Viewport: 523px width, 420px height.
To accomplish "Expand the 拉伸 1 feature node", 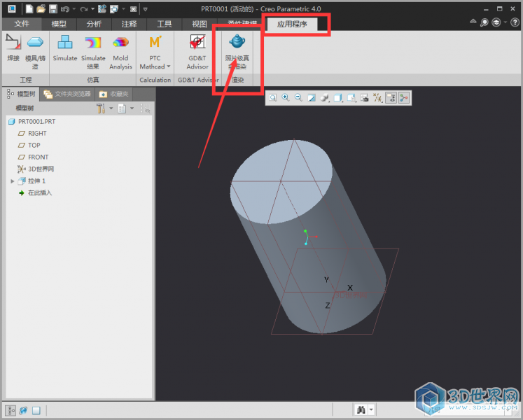I will (x=13, y=181).
